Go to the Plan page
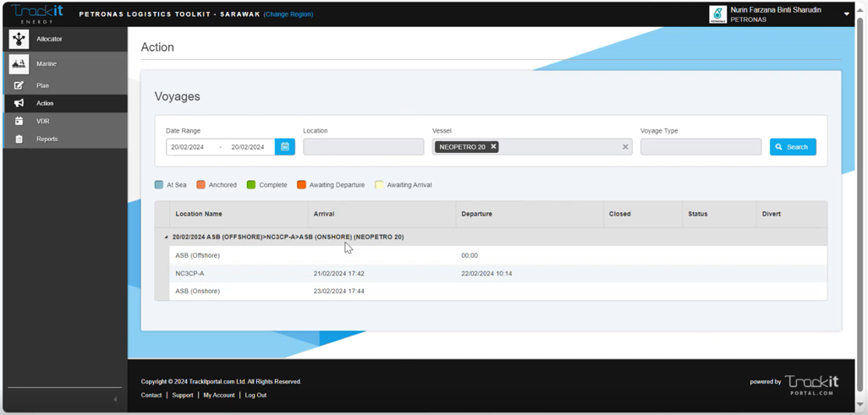 pyautogui.click(x=65, y=85)
